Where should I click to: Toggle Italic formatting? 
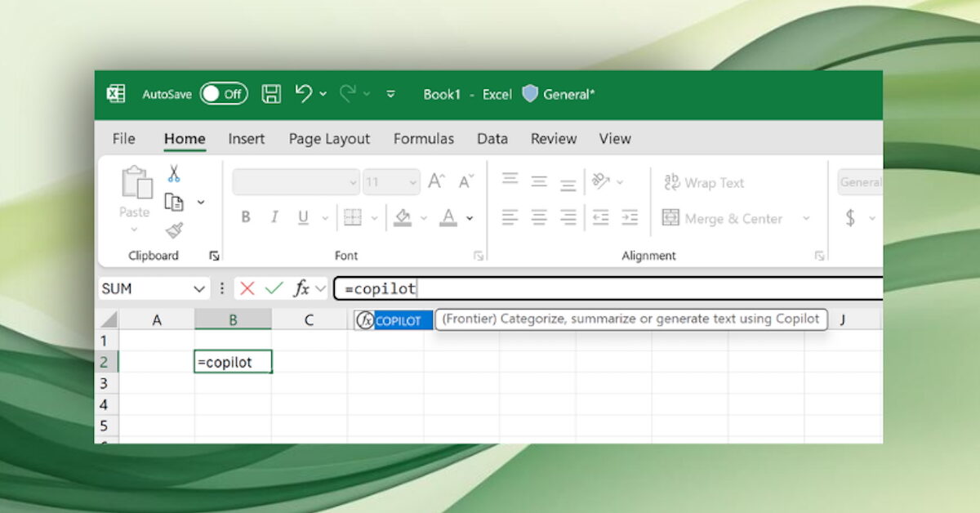[274, 217]
